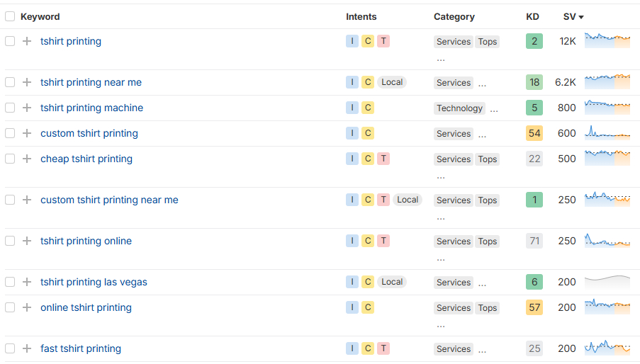This screenshot has height=364, width=640.
Task: Click KD score 54 for 'custom tshirt printing'
Action: (534, 133)
